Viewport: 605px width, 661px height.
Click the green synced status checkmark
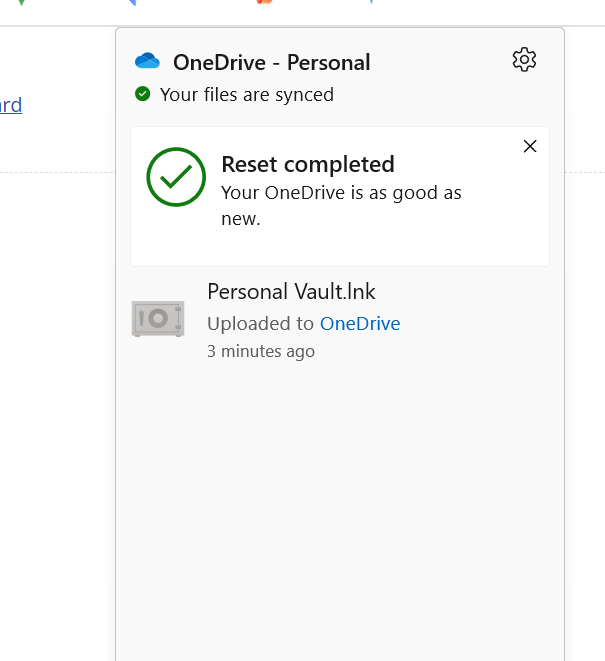click(143, 94)
